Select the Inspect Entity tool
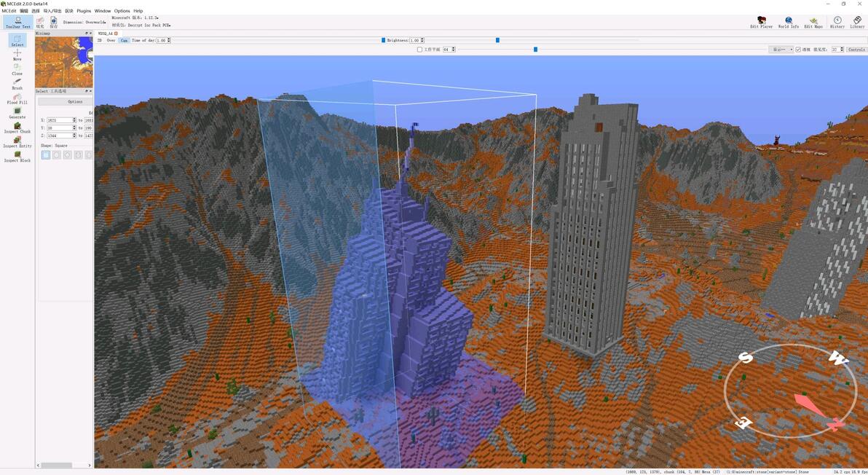The height and width of the screenshot is (475, 868). tap(17, 142)
